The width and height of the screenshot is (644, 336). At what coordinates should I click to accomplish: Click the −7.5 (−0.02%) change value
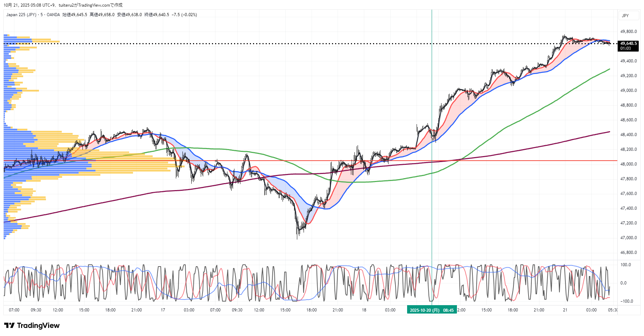184,15
